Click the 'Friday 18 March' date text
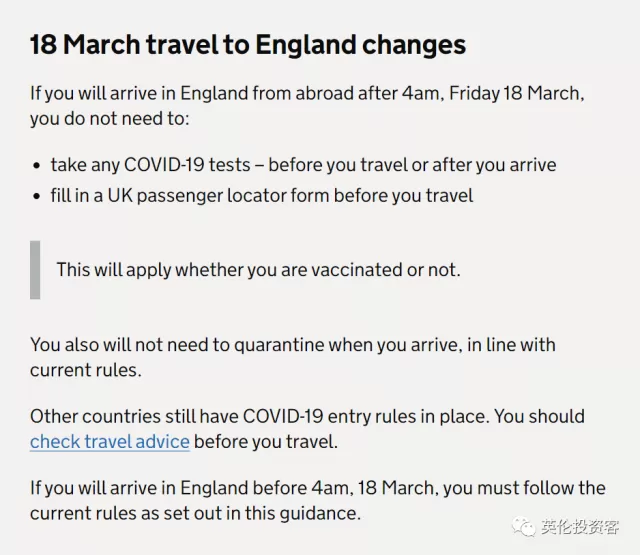The width and height of the screenshot is (640, 555). point(517,93)
